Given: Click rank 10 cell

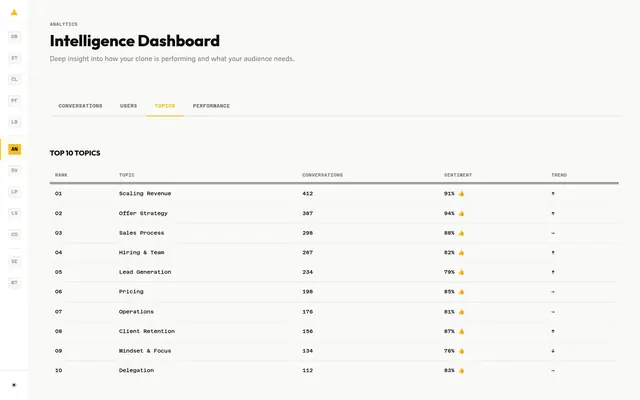Looking at the screenshot, I should (58, 371).
